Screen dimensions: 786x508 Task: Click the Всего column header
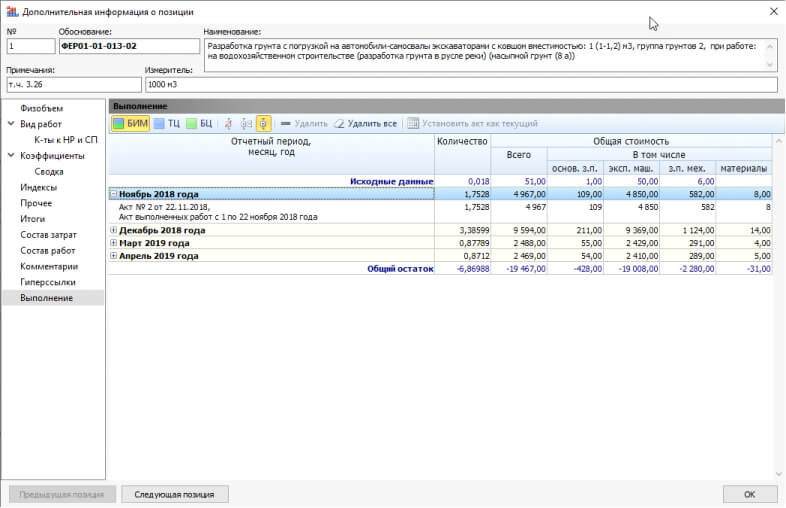coord(519,161)
